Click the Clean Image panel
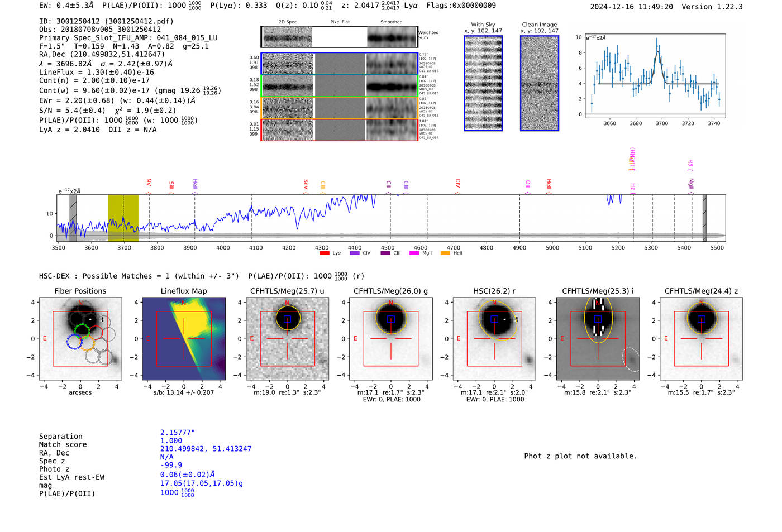The height and width of the screenshot is (532, 782). pyautogui.click(x=540, y=83)
